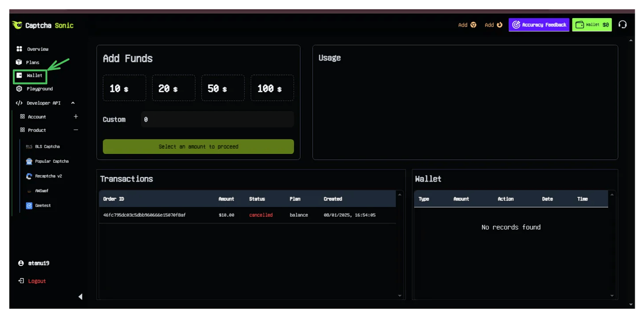Screen dimensions: 644x318
Task: Click the Add Chrome extension icon
Action: tap(473, 25)
